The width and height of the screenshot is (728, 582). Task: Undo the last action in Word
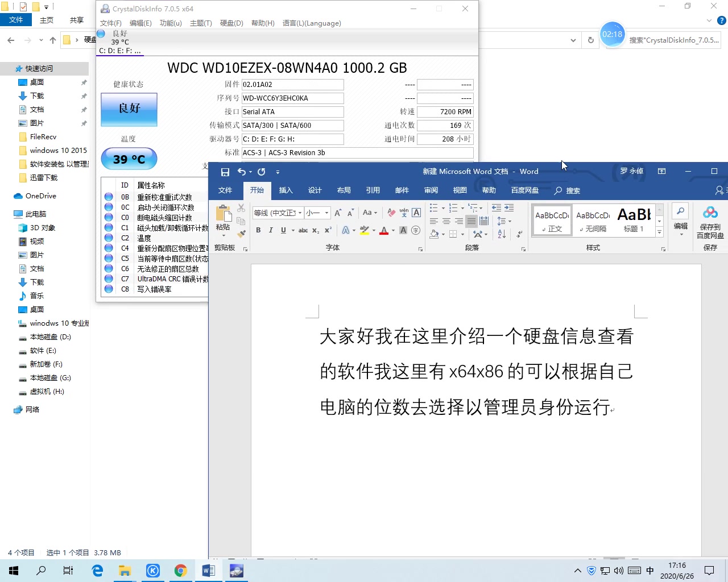242,172
